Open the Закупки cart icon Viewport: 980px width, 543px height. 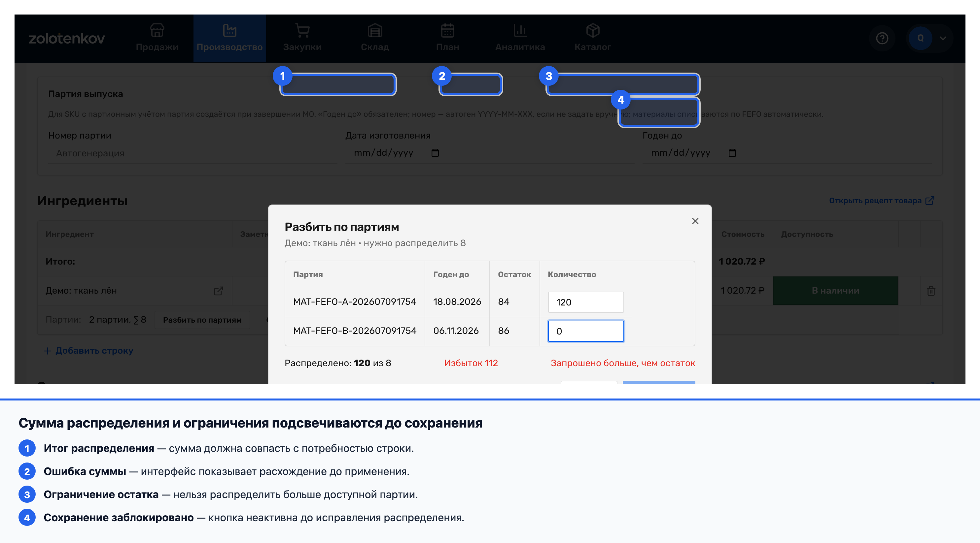[x=302, y=30]
